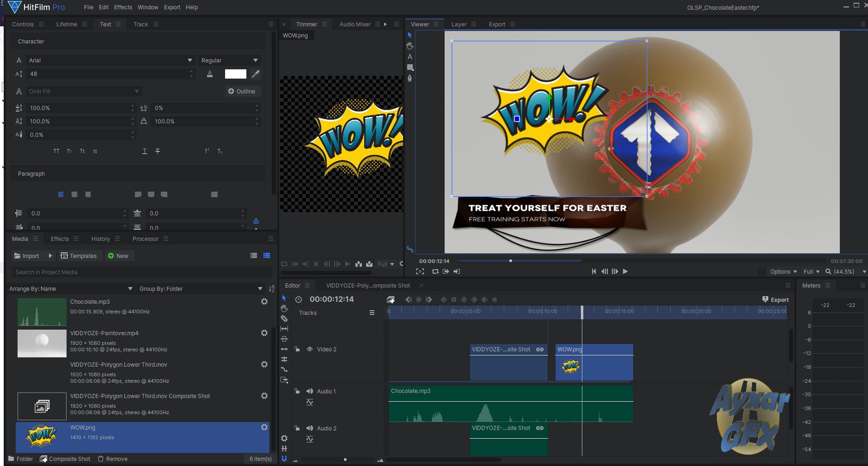Open Viewer quality Full dropdown
The image size is (868, 466).
coord(811,272)
